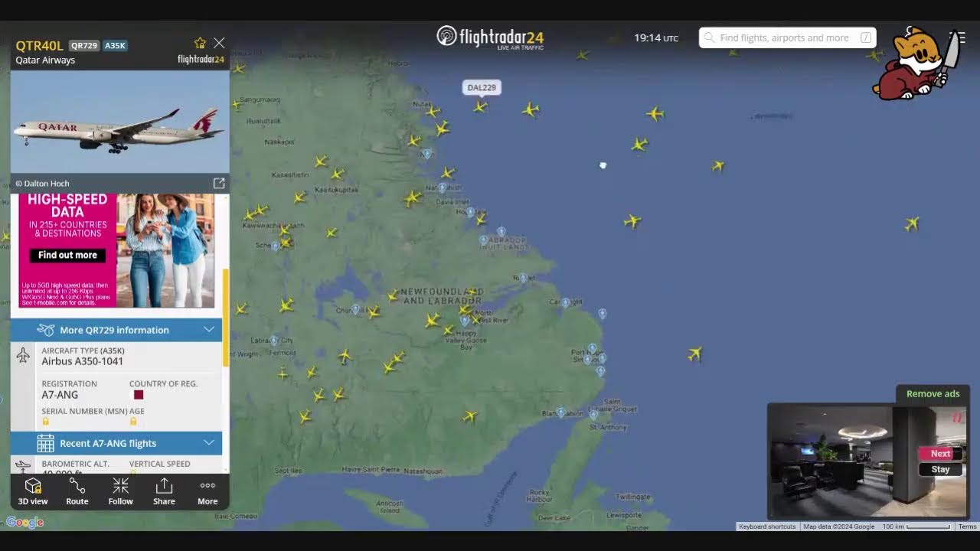Screen dimensions: 980x551
Task: Close the QTR40L flight details panel
Action: point(219,44)
